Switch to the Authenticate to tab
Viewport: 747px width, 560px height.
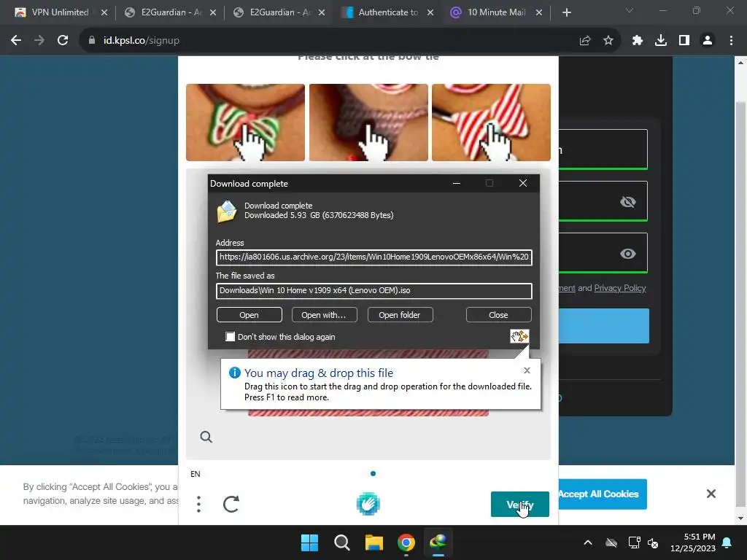tap(388, 12)
